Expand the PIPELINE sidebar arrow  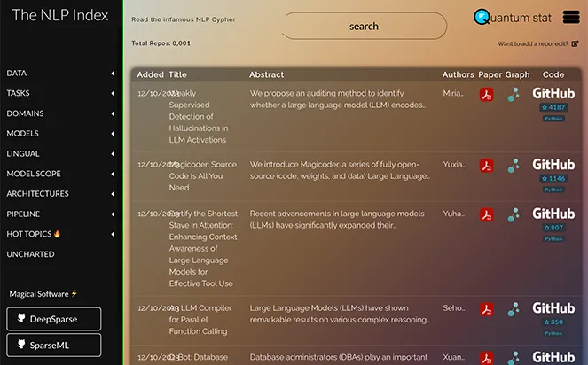(x=113, y=214)
